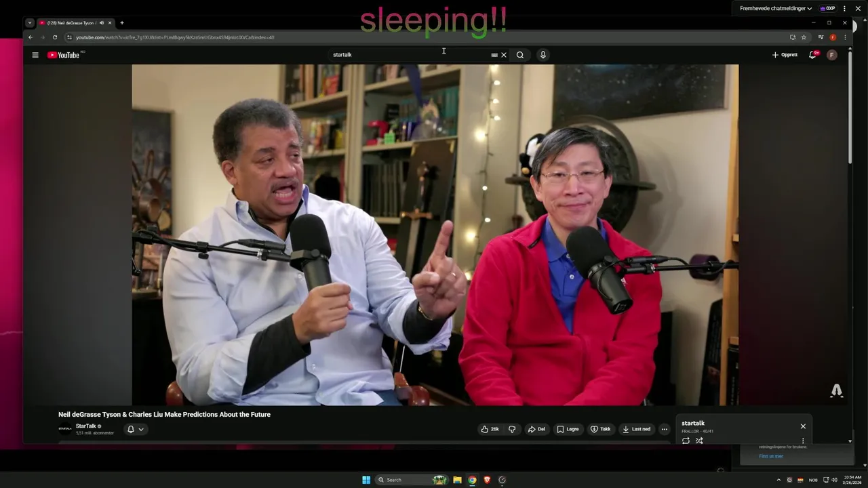
Task: Open Brave browser from taskbar
Action: [487, 480]
